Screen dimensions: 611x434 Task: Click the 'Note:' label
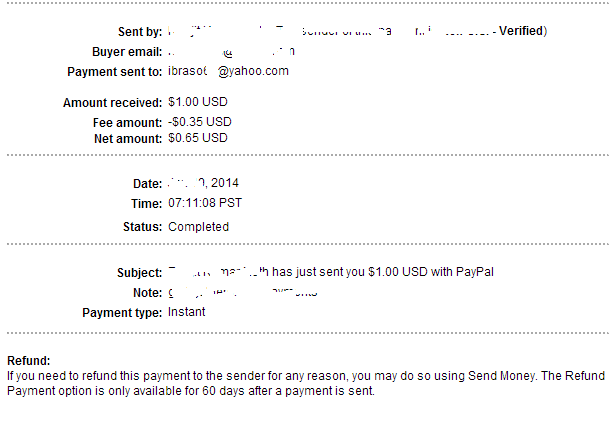148,293
